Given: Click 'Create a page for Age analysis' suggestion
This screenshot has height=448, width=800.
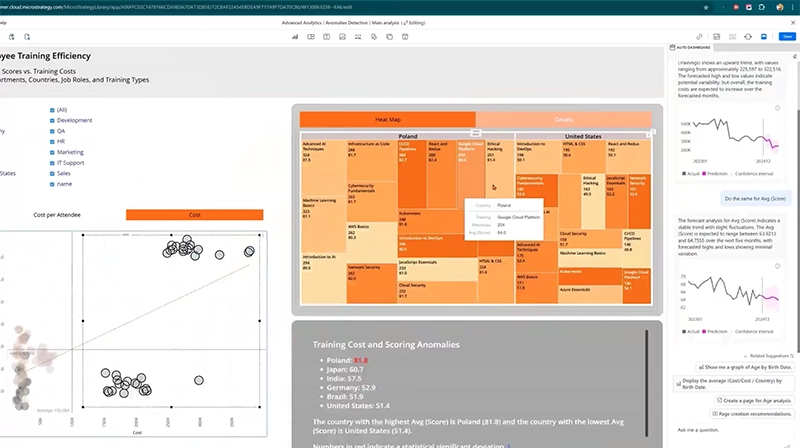Looking at the screenshot, I should (x=754, y=401).
